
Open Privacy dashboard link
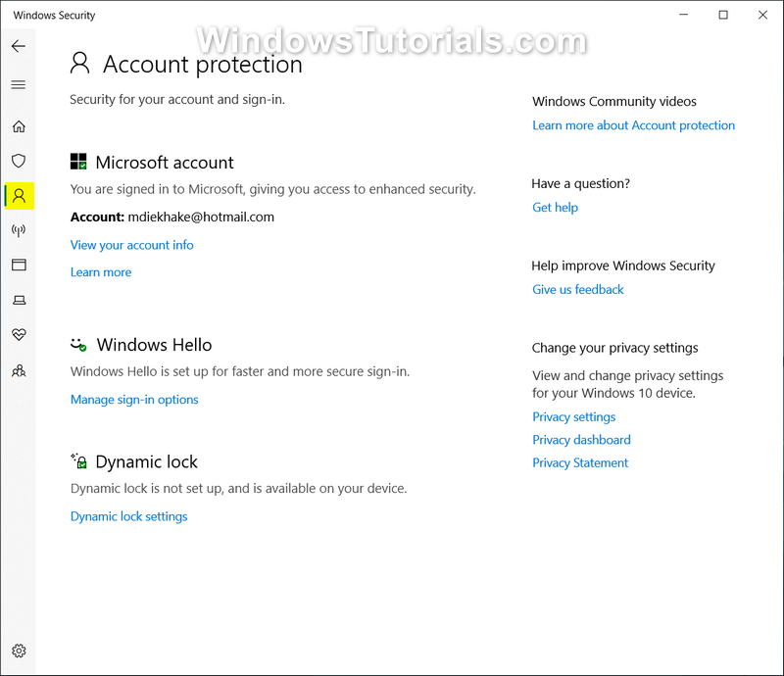(x=581, y=439)
